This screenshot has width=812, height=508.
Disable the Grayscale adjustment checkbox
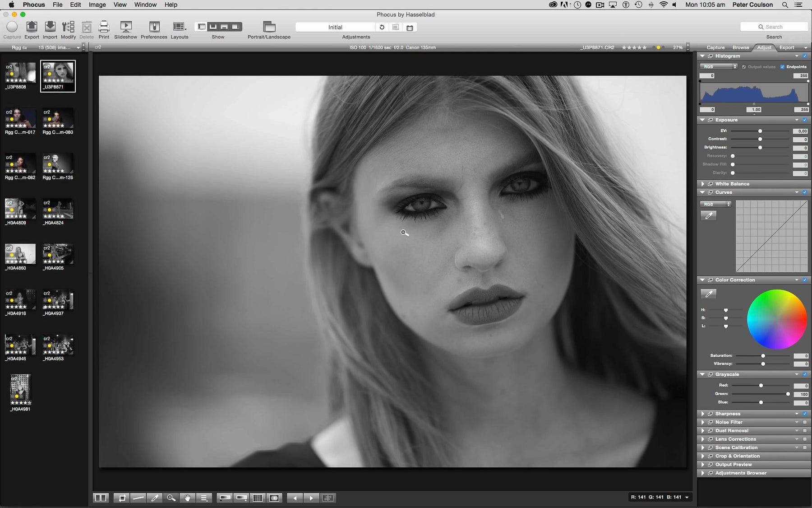[805, 374]
